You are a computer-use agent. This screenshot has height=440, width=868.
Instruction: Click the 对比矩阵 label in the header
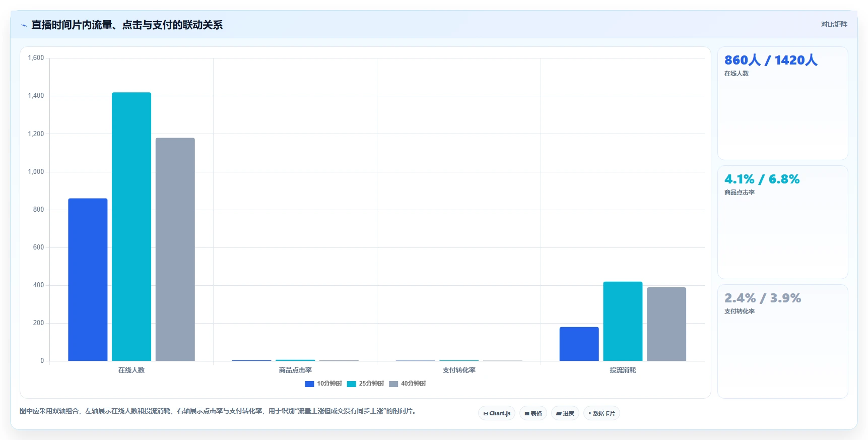(x=834, y=24)
